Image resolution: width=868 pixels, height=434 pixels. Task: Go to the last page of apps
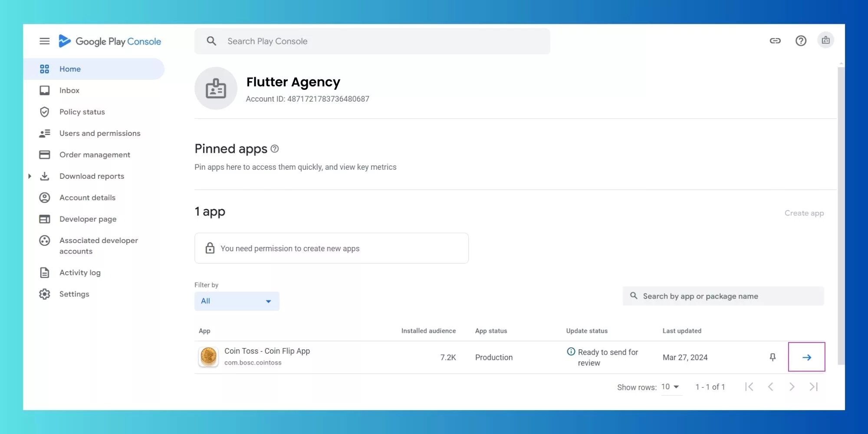(x=814, y=387)
